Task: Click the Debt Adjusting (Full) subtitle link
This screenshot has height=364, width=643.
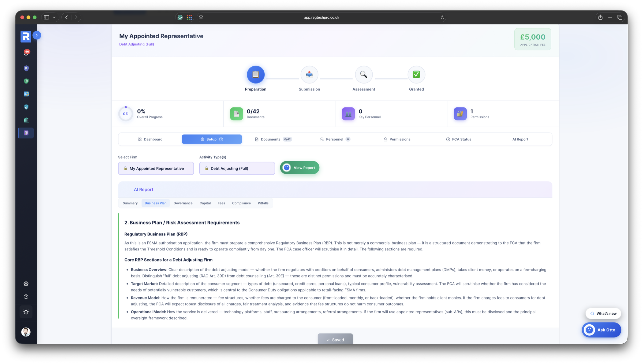Action: click(x=137, y=44)
